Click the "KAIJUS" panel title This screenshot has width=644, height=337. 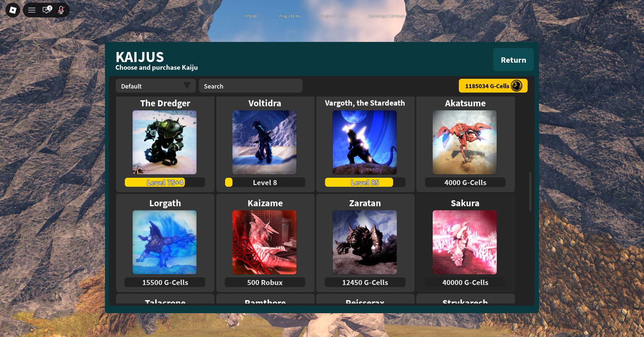tap(140, 57)
